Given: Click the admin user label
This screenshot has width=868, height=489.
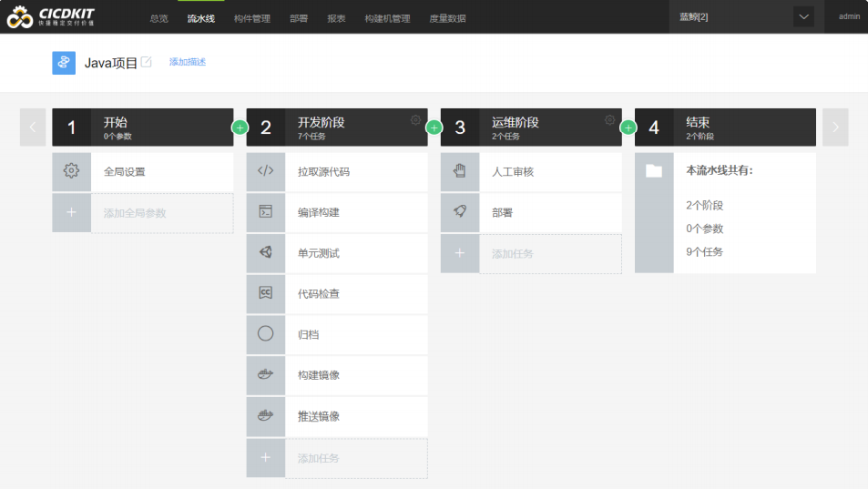Looking at the screenshot, I should (x=849, y=16).
